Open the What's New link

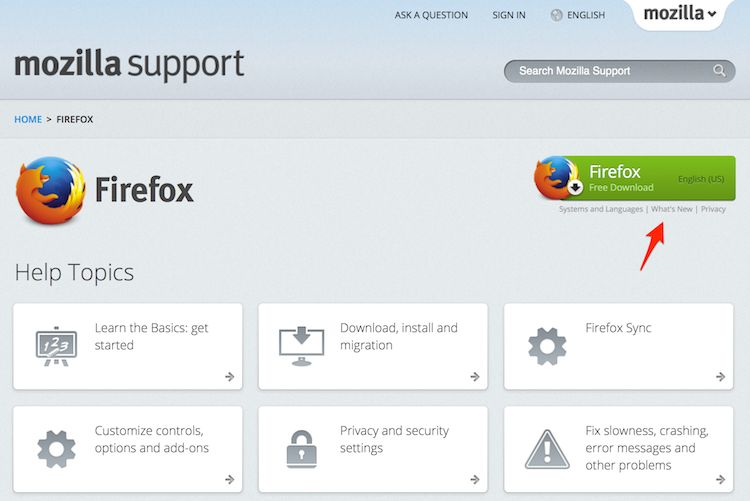tap(671, 209)
